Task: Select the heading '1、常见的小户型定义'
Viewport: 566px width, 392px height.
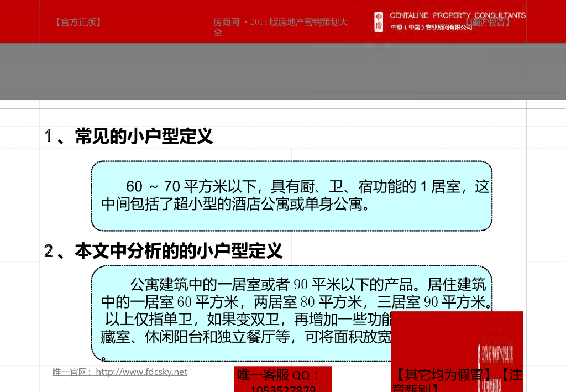Action: [128, 137]
